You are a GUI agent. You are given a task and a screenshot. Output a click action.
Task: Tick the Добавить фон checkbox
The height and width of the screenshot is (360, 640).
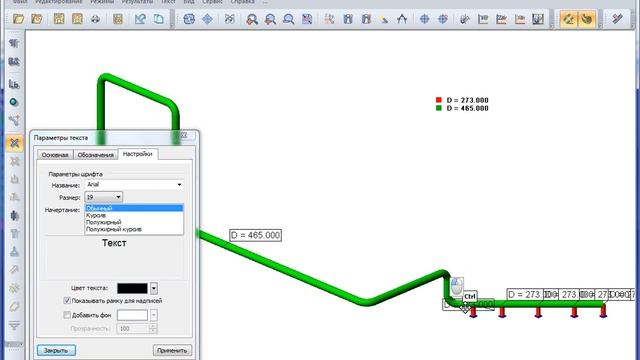click(67, 315)
